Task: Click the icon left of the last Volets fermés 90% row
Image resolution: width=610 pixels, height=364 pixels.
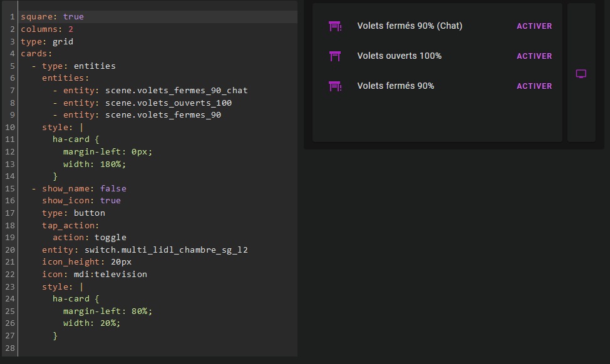Action: tap(335, 86)
